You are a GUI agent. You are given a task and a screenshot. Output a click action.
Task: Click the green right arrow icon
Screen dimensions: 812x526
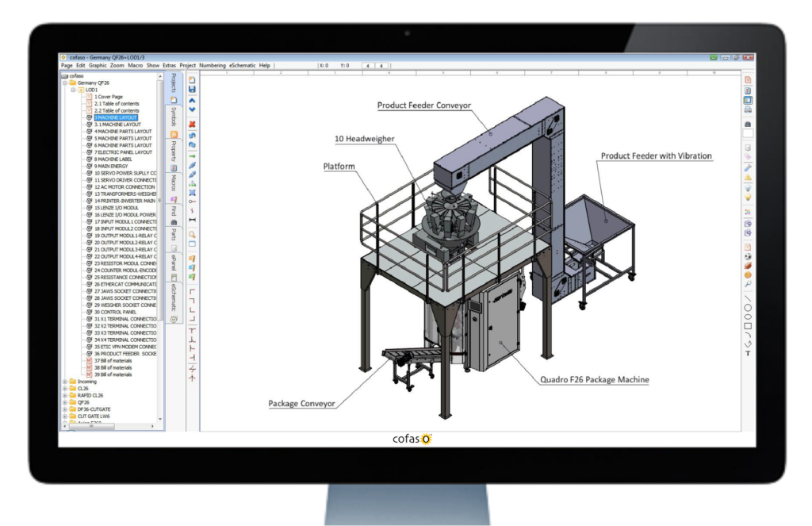tap(192, 156)
